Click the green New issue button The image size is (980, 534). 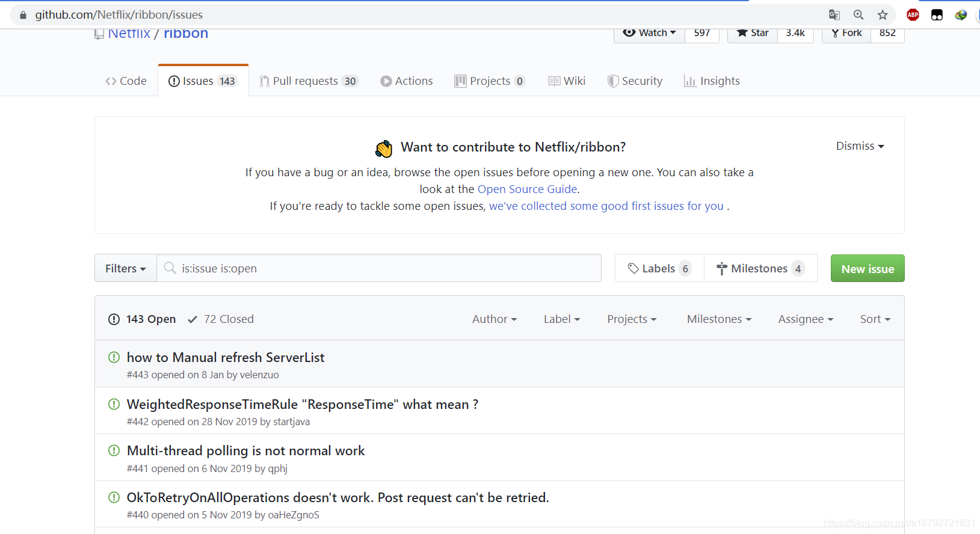click(x=868, y=268)
